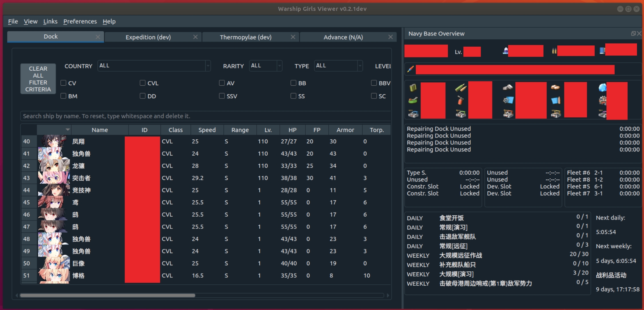The height and width of the screenshot is (310, 644).
Task: Click the purple construction core icon
Action: (x=602, y=113)
